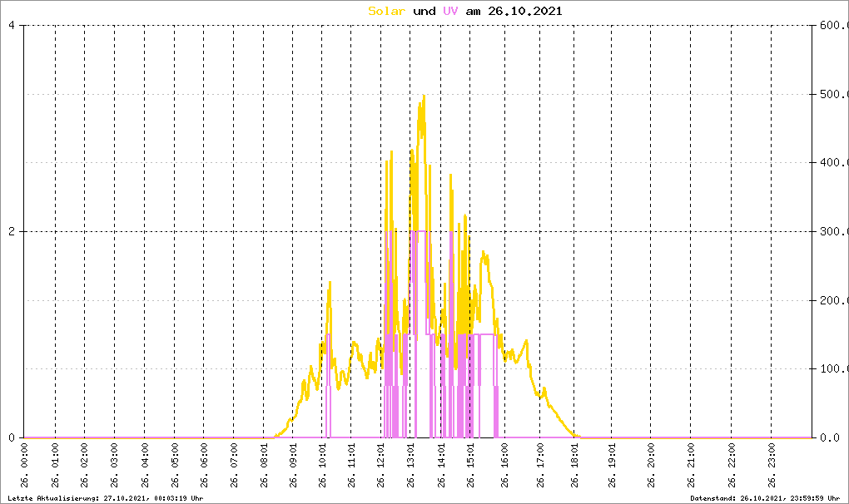
Task: Click the highest solar peak near 13:30
Action: click(x=424, y=96)
